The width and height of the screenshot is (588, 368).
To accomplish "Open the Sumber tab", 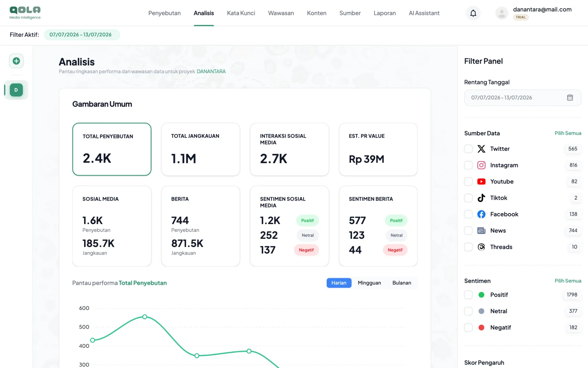I will point(350,13).
